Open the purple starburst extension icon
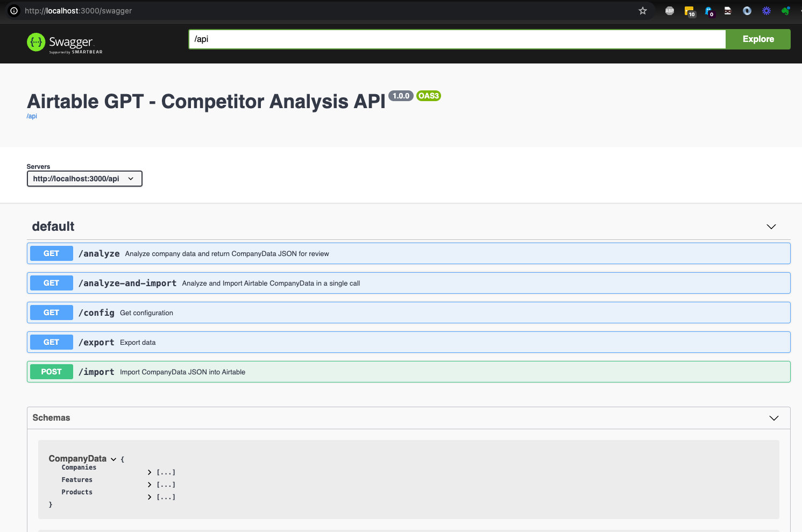The width and height of the screenshot is (802, 532). click(x=766, y=11)
